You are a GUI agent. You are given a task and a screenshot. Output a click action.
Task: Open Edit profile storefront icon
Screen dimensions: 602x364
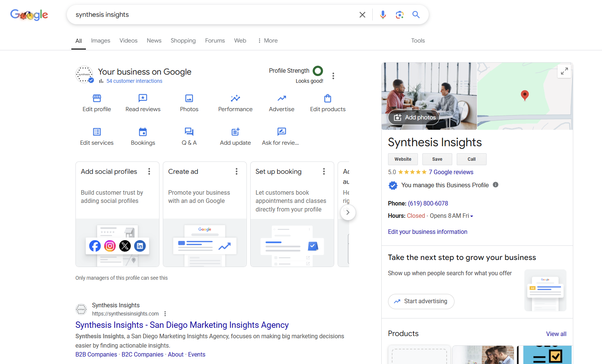[x=97, y=98]
